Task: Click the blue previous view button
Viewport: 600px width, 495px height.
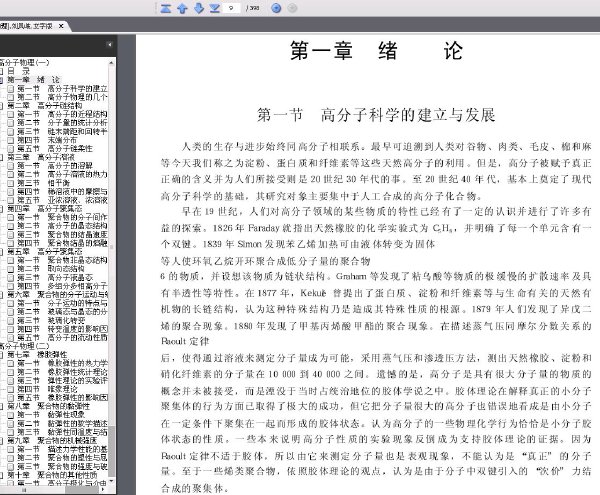Action: (x=276, y=8)
